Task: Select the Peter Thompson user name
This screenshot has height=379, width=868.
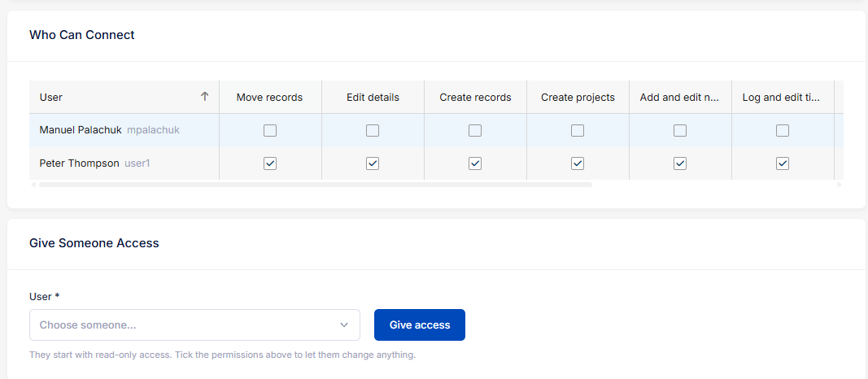Action: point(79,163)
